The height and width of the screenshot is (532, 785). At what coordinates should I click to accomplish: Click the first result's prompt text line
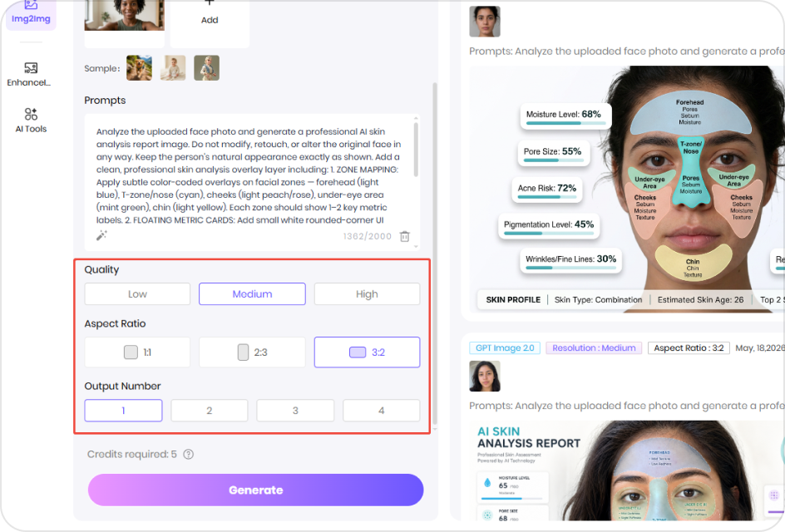point(627,51)
